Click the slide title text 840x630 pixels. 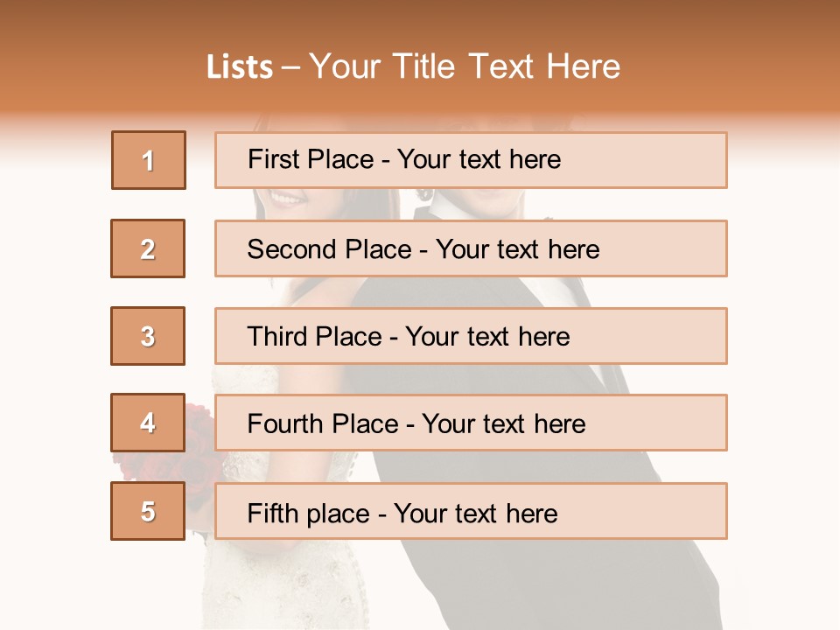[413, 66]
